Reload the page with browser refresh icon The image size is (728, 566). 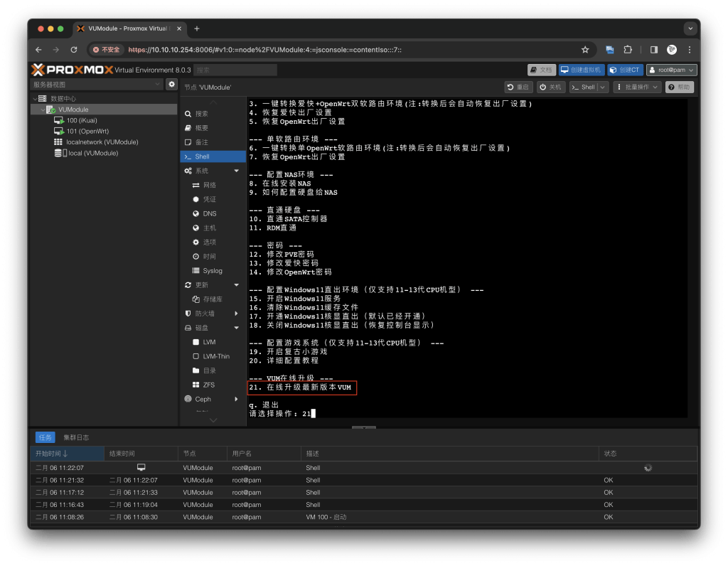click(x=74, y=50)
